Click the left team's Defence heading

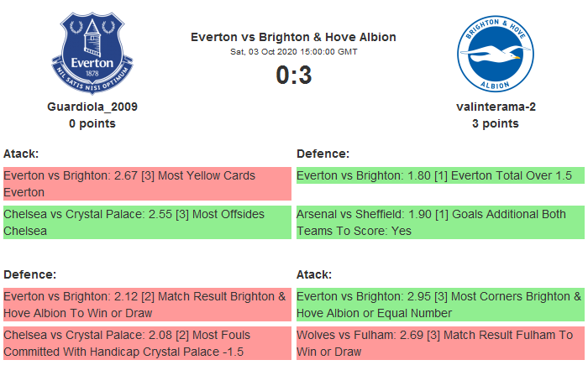[29, 274]
